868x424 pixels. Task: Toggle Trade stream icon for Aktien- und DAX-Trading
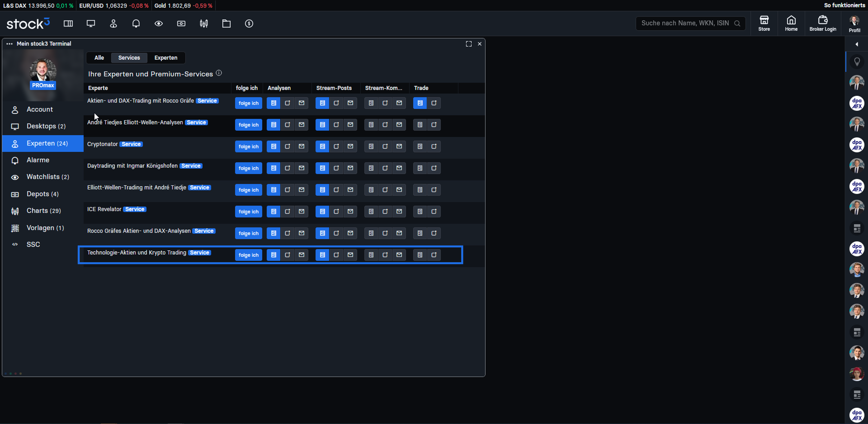pyautogui.click(x=420, y=103)
